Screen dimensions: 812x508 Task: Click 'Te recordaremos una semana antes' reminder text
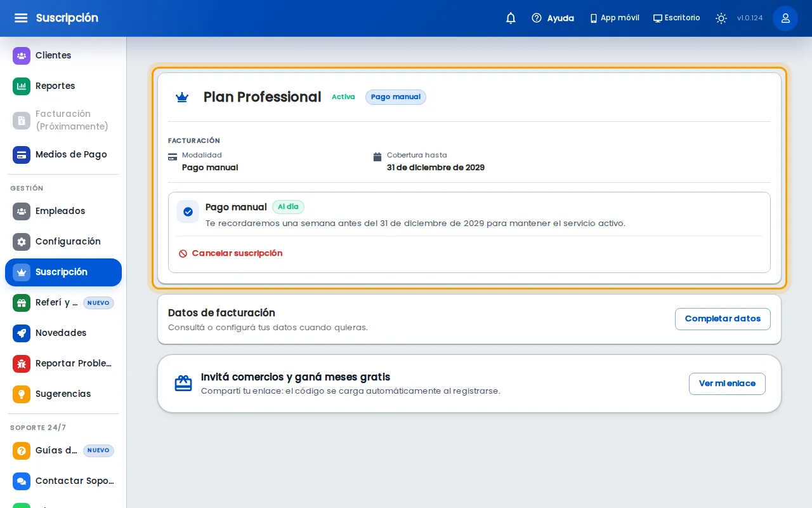[416, 224]
